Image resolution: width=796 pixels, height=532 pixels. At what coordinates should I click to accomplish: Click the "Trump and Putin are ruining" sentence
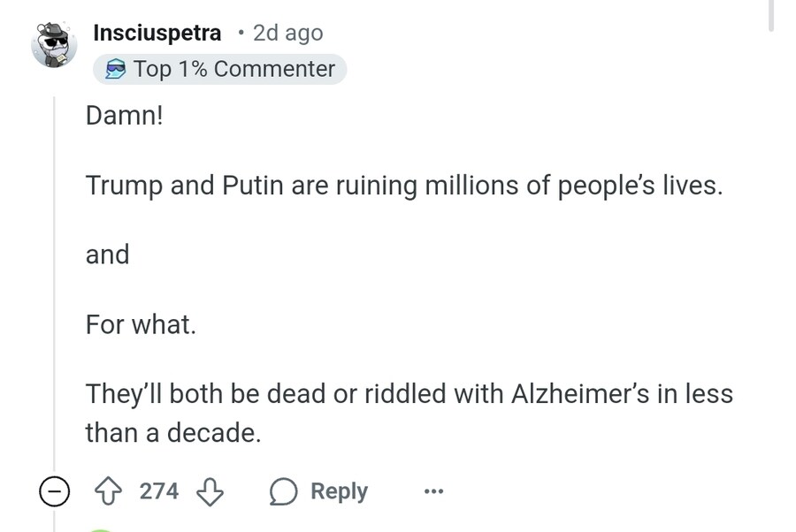[x=404, y=186]
